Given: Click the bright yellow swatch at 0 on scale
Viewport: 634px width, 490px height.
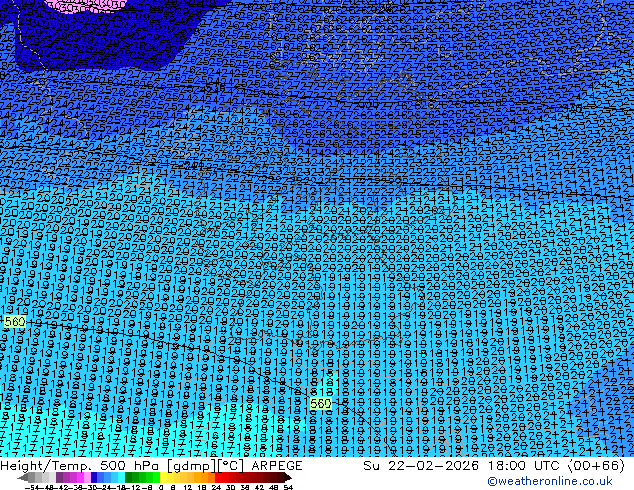Looking at the screenshot, I should tap(163, 478).
